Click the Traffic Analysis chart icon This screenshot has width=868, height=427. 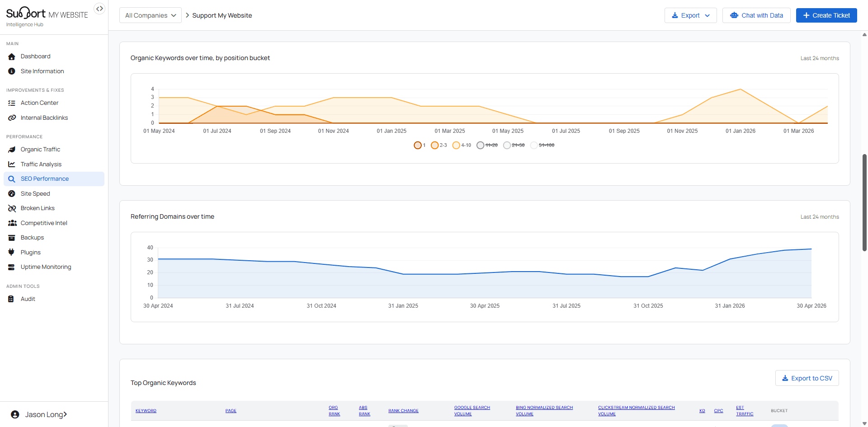point(12,164)
